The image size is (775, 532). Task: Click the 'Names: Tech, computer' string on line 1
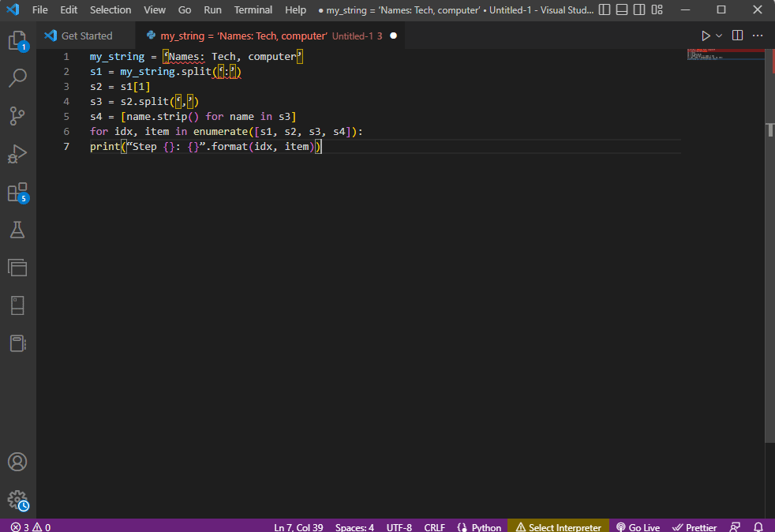coord(233,57)
